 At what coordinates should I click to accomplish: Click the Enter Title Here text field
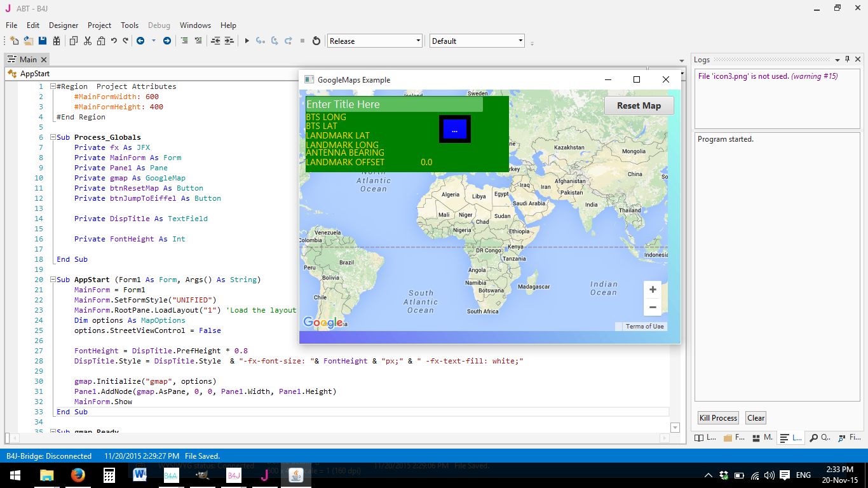(x=394, y=104)
